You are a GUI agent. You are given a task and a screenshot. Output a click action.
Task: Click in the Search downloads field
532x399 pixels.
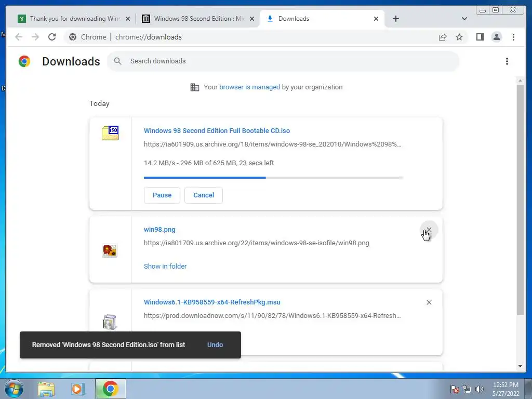pos(283,61)
